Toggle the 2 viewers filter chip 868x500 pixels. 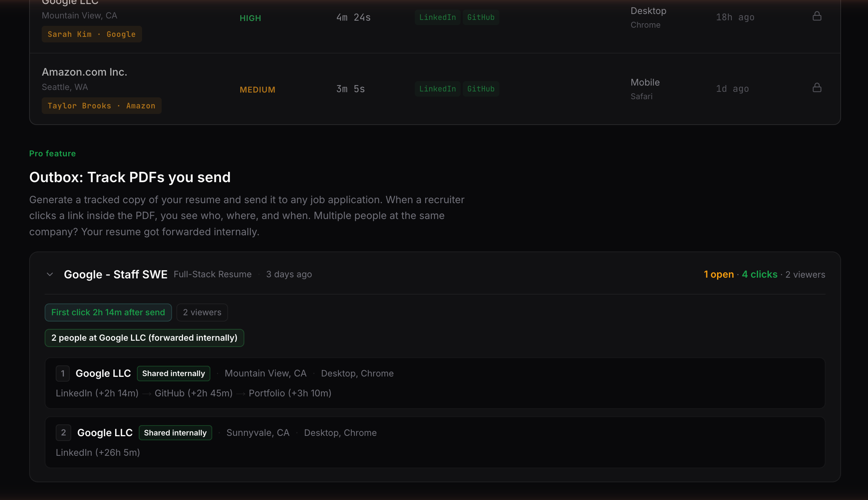pos(202,312)
